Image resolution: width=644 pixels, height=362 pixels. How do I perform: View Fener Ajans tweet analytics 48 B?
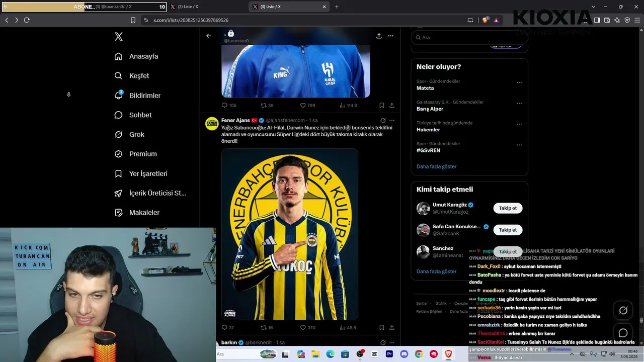(348, 328)
